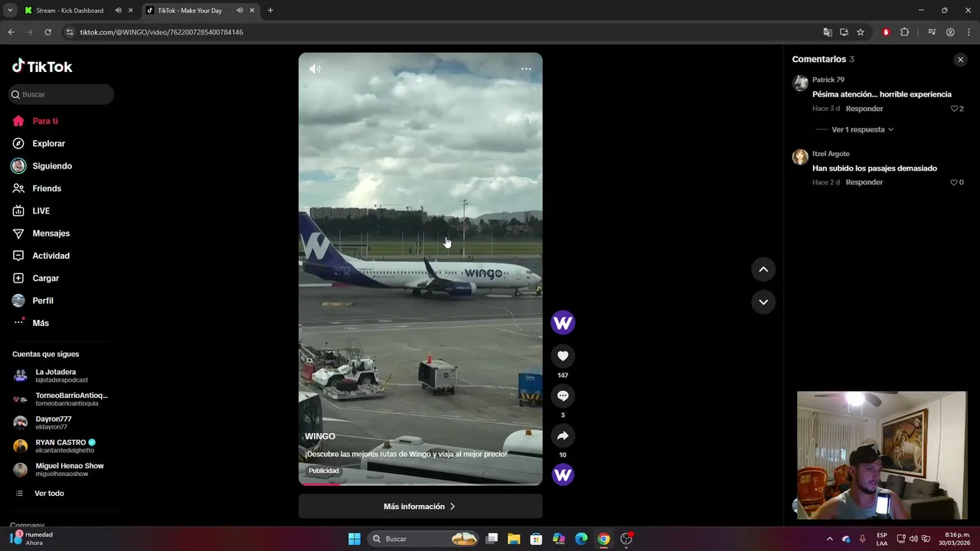
Task: Click the taskbar Buscar search box
Action: click(x=423, y=539)
